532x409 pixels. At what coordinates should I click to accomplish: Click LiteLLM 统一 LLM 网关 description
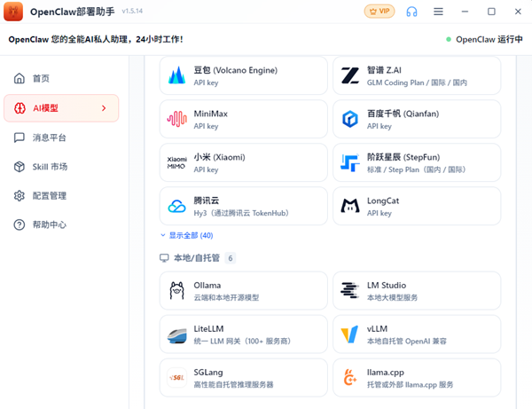tap(242, 341)
